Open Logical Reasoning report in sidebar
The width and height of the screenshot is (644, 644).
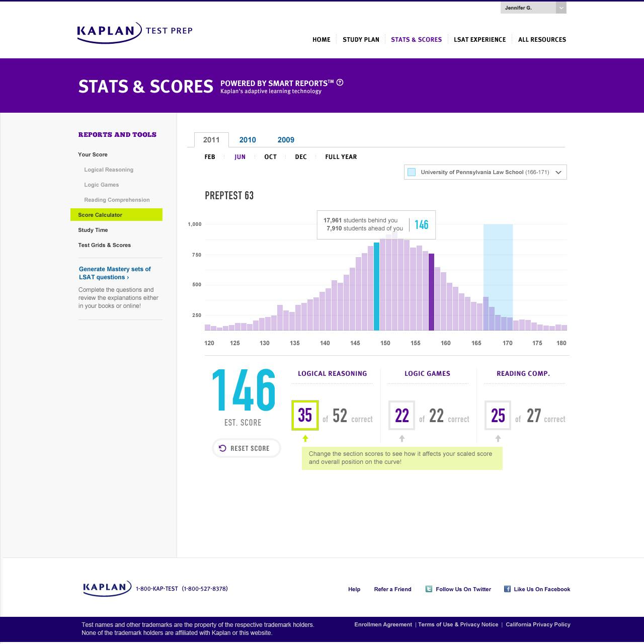point(109,170)
